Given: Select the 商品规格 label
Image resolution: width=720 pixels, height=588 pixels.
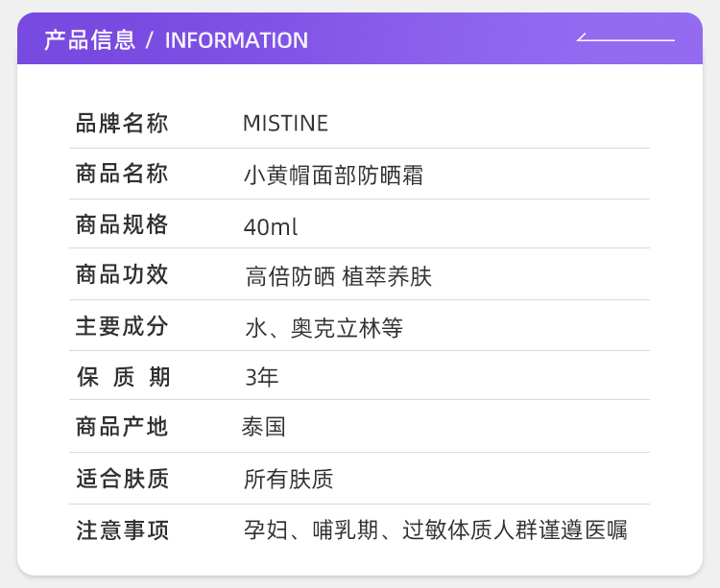Looking at the screenshot, I should point(122,224).
